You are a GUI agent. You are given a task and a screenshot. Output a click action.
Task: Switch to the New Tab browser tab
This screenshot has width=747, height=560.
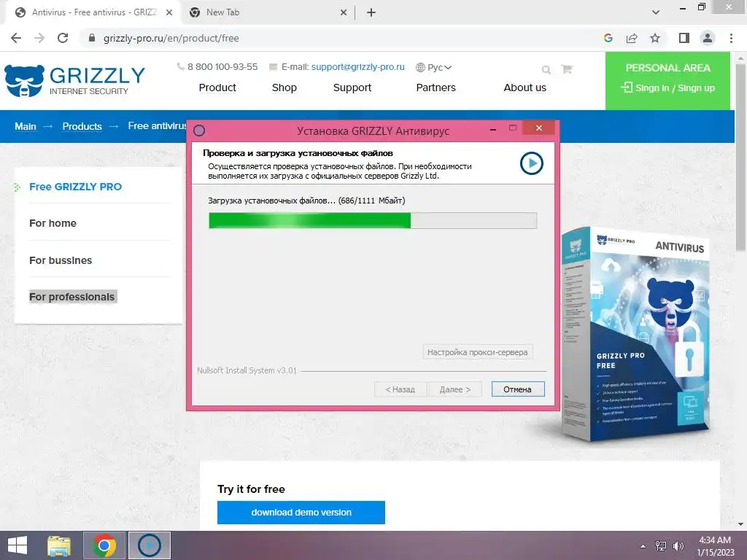[x=268, y=12]
